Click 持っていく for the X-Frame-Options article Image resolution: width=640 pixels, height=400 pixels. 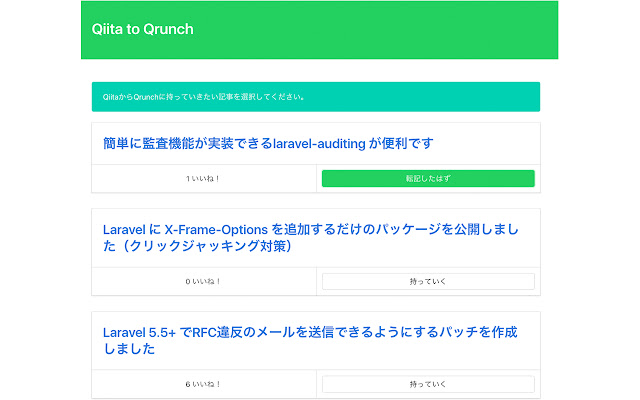pos(428,281)
